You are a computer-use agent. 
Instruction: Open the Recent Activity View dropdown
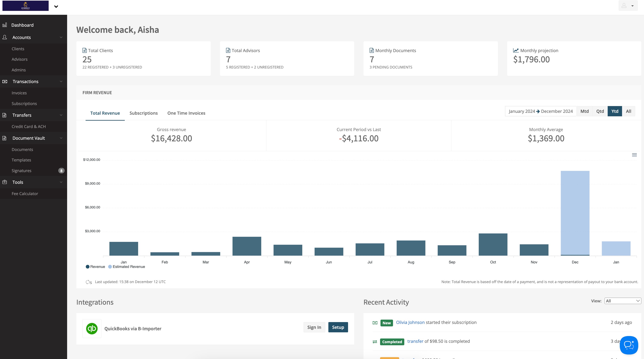coord(622,301)
